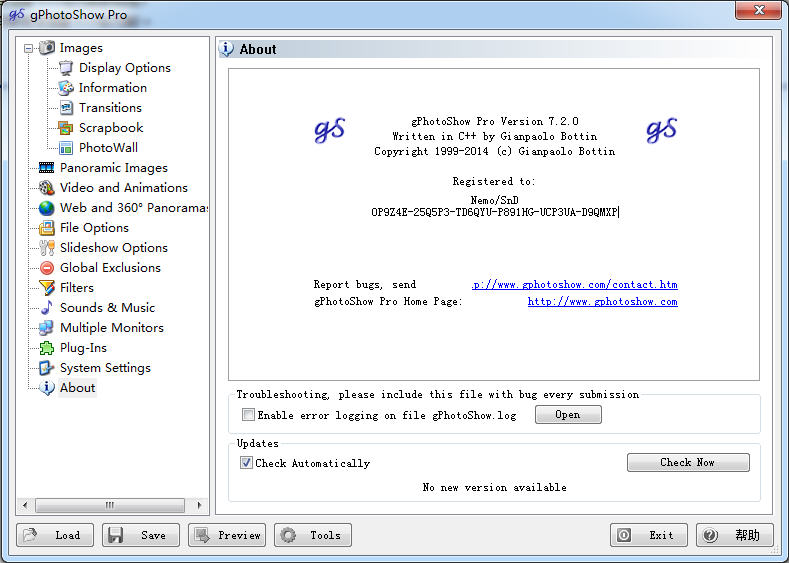Open the Transitions settings page
The image size is (789, 563).
pos(110,108)
